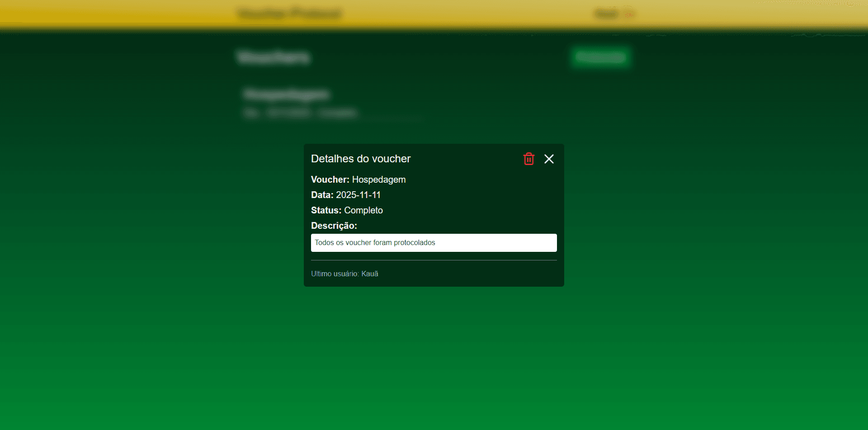
Task: Click the 'Status:' bold label
Action: pos(326,211)
